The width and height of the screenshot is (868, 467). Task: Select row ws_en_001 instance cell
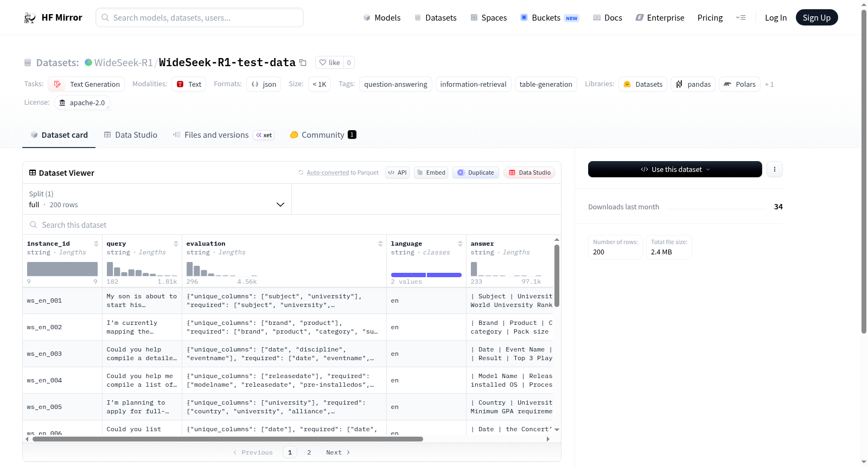[62, 300]
